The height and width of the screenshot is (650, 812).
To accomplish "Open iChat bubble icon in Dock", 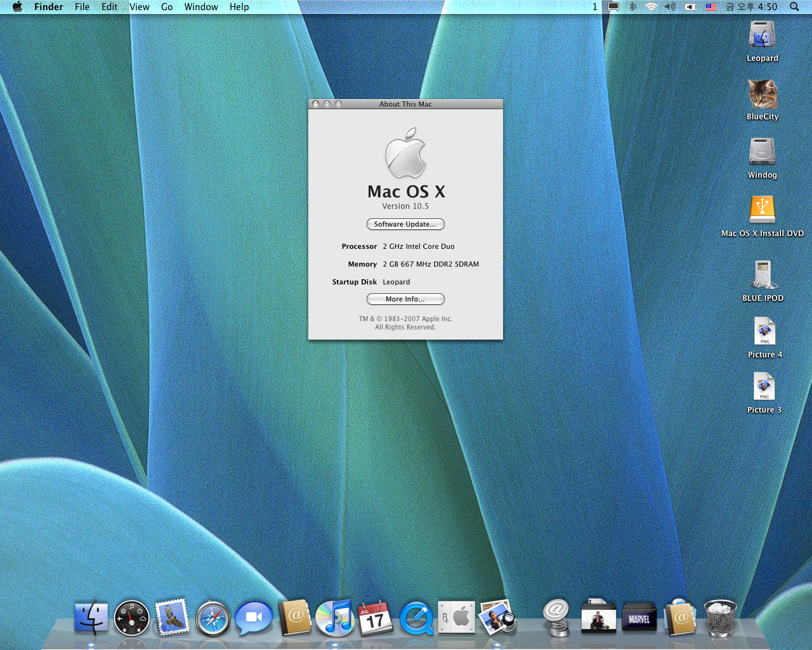I will 254,618.
